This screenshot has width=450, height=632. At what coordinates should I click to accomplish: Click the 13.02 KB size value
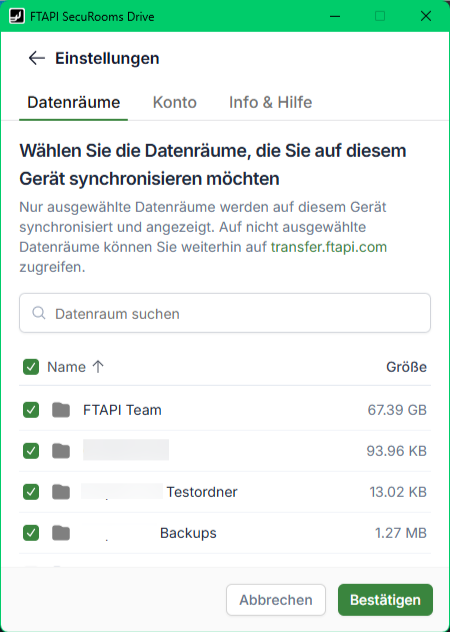(x=398, y=492)
